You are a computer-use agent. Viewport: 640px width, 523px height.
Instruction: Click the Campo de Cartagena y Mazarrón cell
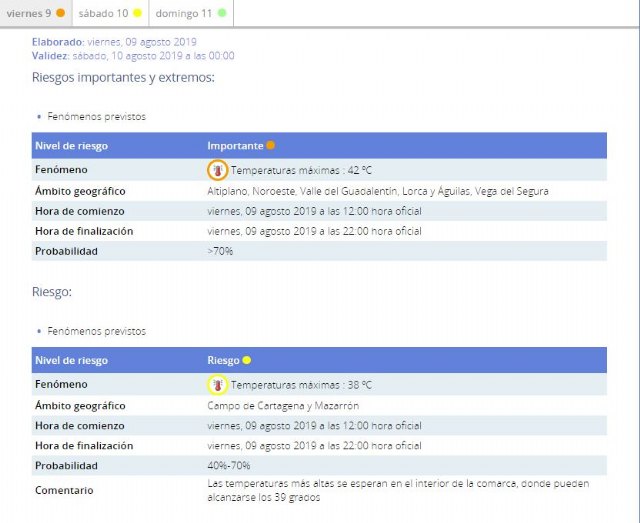tap(283, 406)
